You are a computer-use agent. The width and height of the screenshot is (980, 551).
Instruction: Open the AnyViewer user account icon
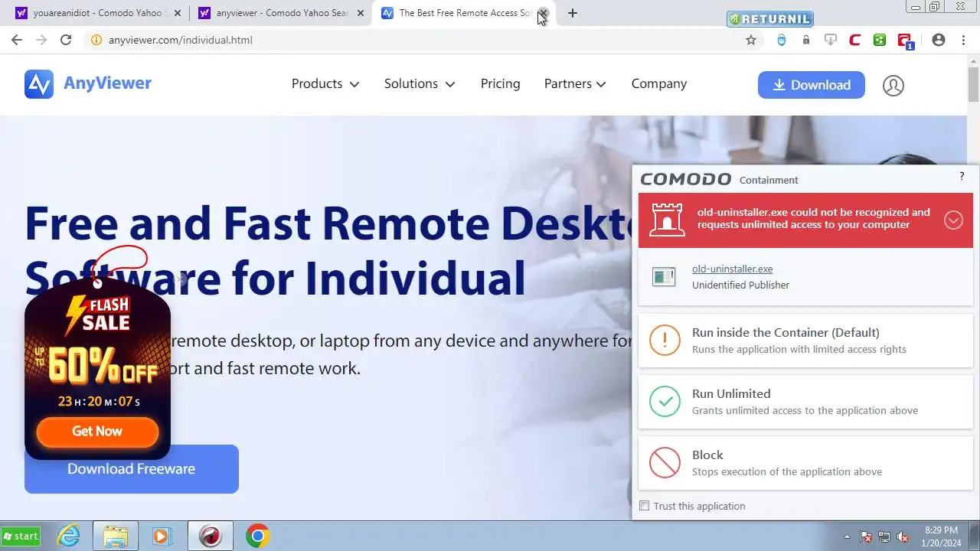click(893, 85)
